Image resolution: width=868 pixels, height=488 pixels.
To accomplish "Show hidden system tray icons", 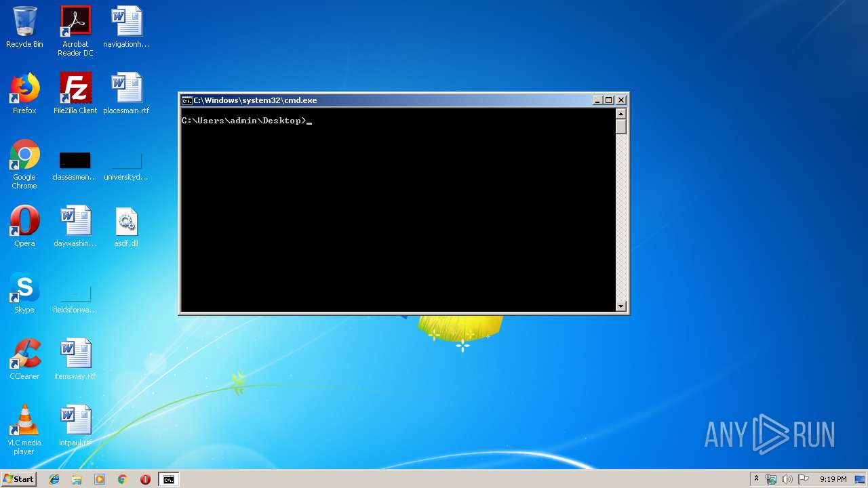I will (756, 479).
